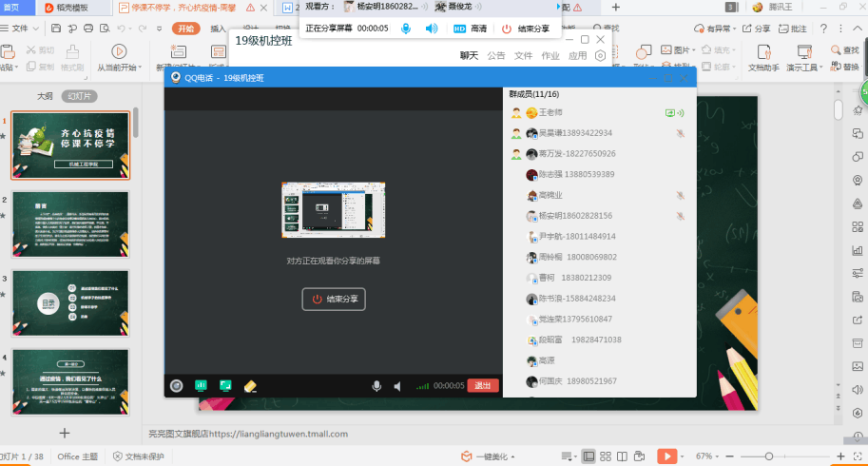Click the green fullscreen-frame icon in QQ call
Image resolution: width=868 pixels, height=466 pixels.
point(225,386)
